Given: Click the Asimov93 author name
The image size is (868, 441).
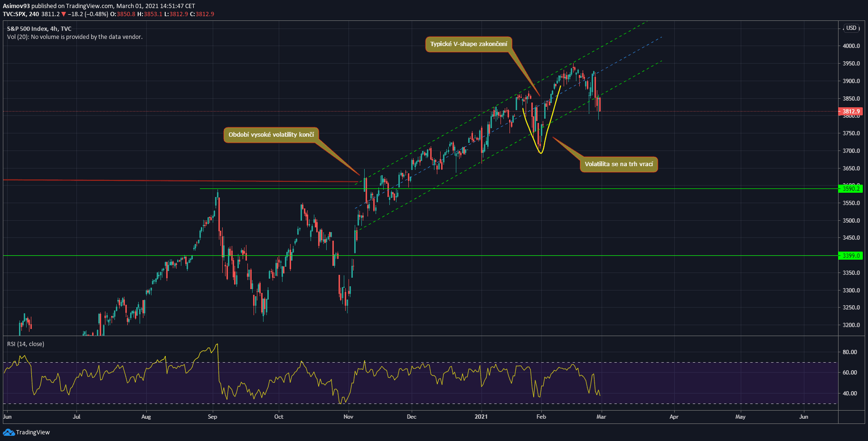Looking at the screenshot, I should 16,6.
